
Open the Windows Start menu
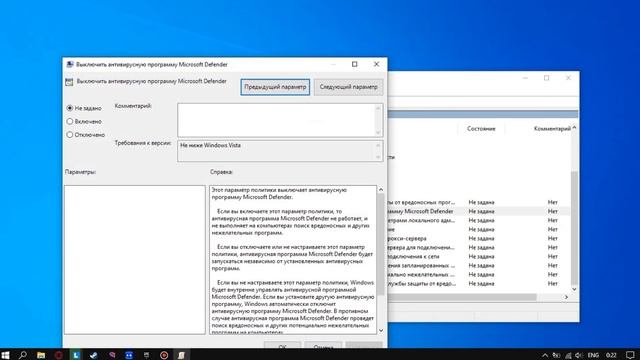[x=5, y=355]
